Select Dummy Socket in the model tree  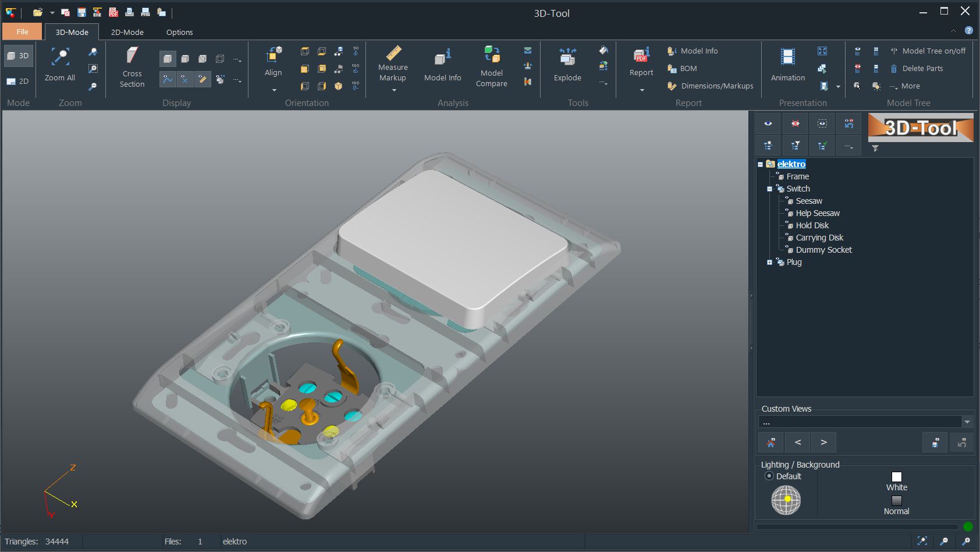824,249
